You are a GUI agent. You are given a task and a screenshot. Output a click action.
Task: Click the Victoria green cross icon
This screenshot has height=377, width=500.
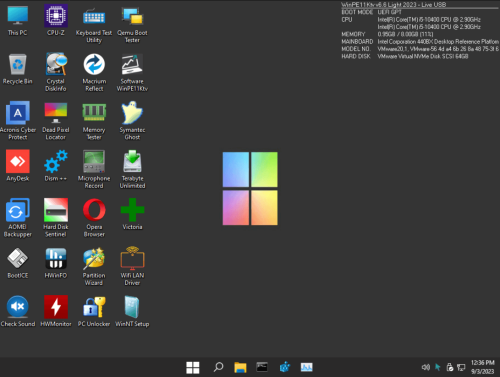(132, 210)
